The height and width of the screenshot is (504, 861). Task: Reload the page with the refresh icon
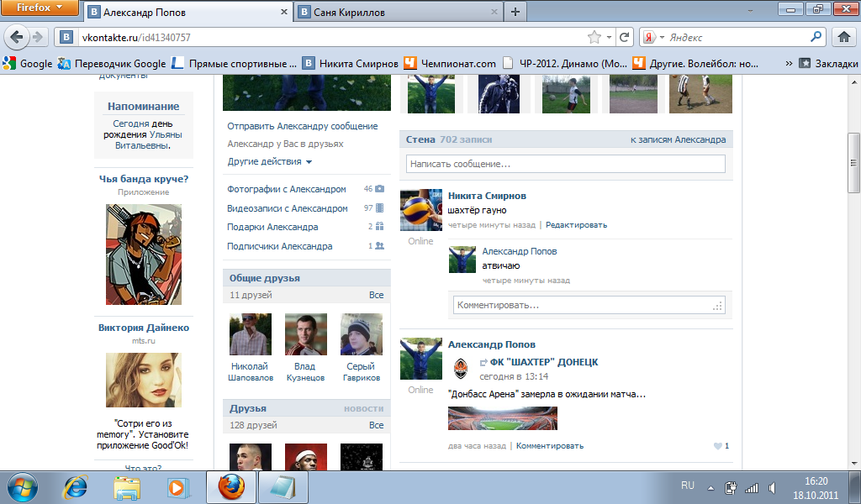tap(625, 37)
